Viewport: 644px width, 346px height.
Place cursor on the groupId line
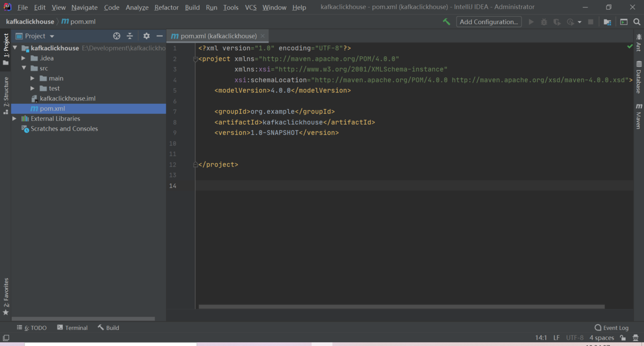coord(274,112)
